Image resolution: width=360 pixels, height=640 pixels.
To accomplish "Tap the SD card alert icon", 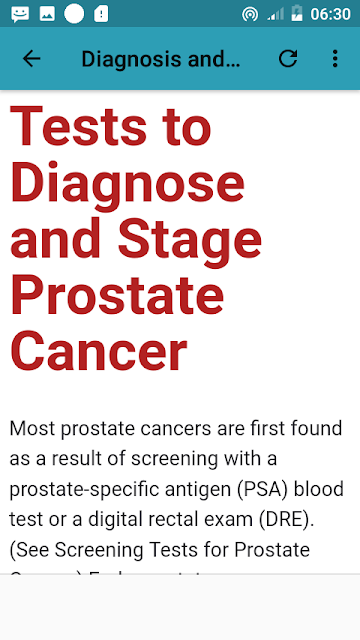I will [101, 14].
